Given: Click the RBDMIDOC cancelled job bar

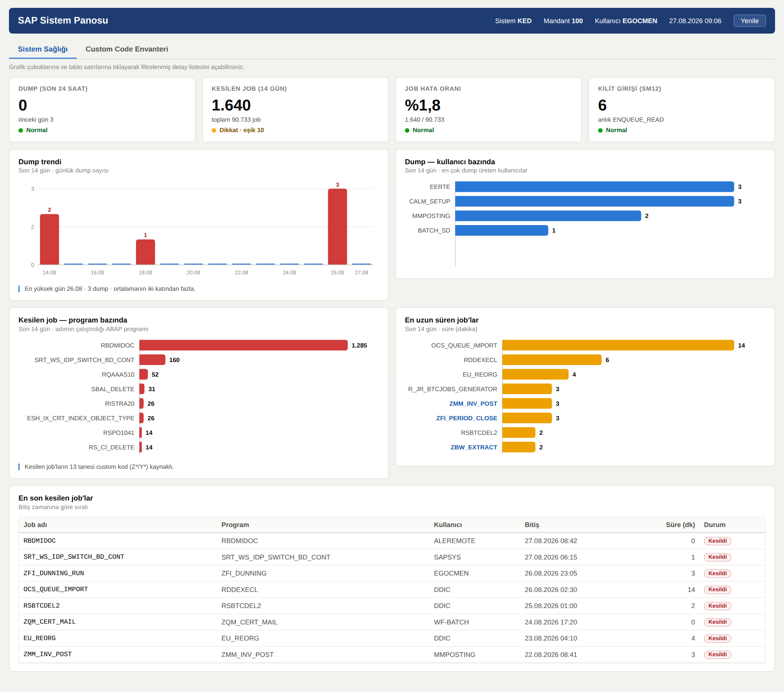Looking at the screenshot, I should (x=243, y=345).
